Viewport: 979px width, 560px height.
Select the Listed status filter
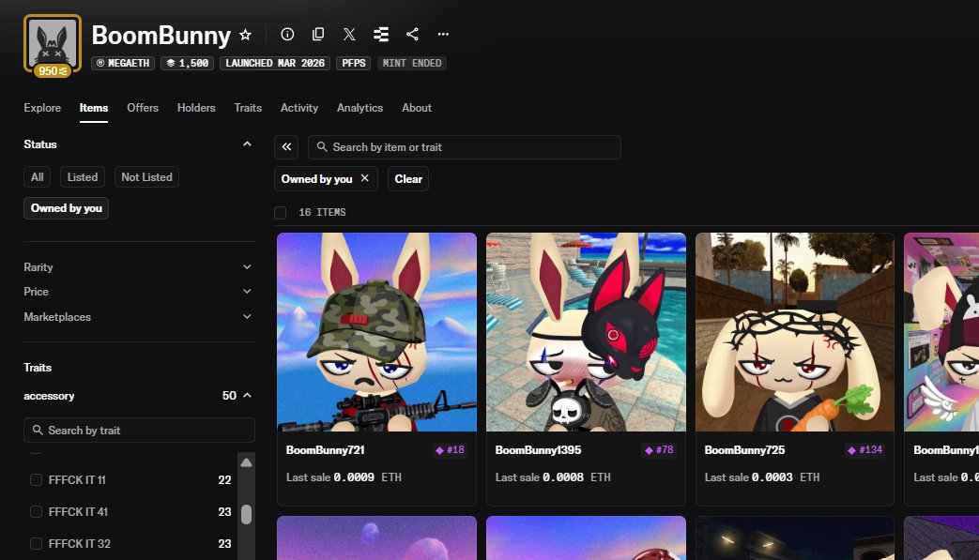coord(83,177)
